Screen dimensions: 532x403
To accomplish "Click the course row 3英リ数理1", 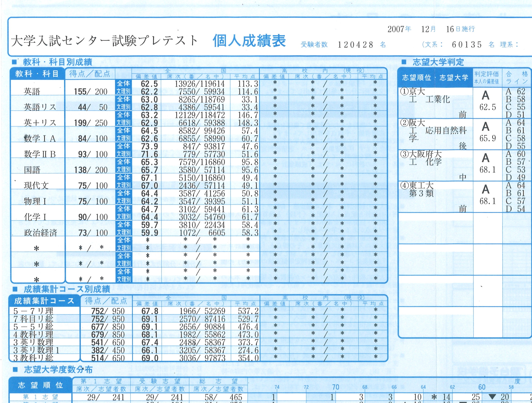I will click(x=36, y=350).
